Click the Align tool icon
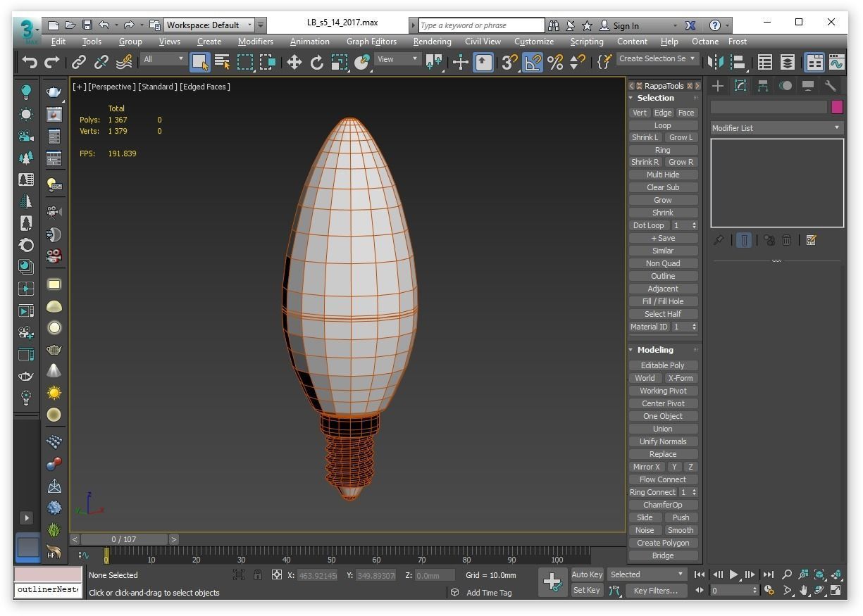 [x=738, y=62]
